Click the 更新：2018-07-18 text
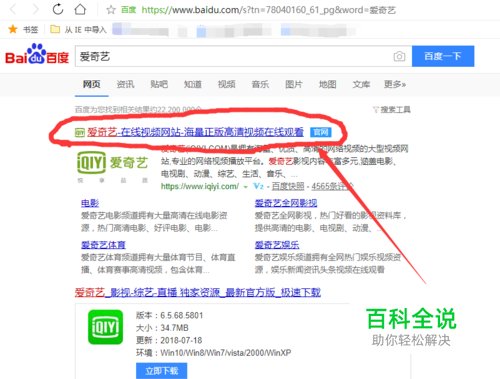This screenshot has height=379, width=500. [169, 340]
